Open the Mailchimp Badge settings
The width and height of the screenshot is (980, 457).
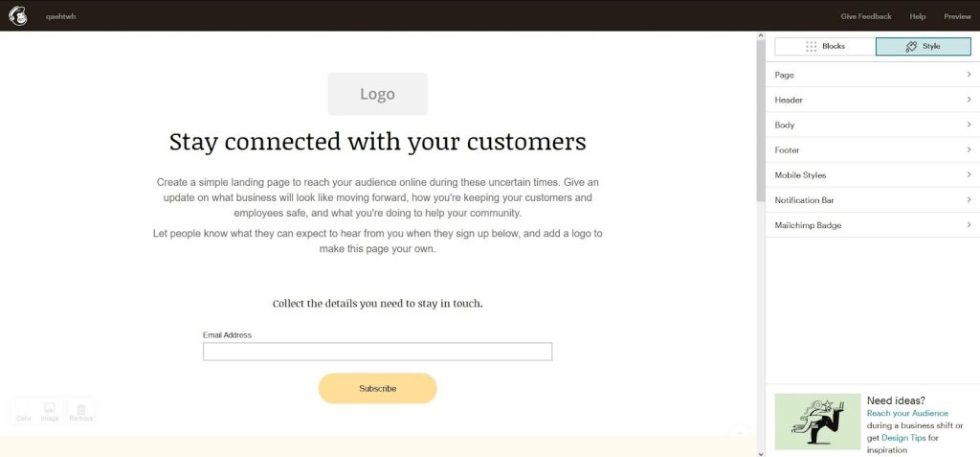[x=873, y=225]
